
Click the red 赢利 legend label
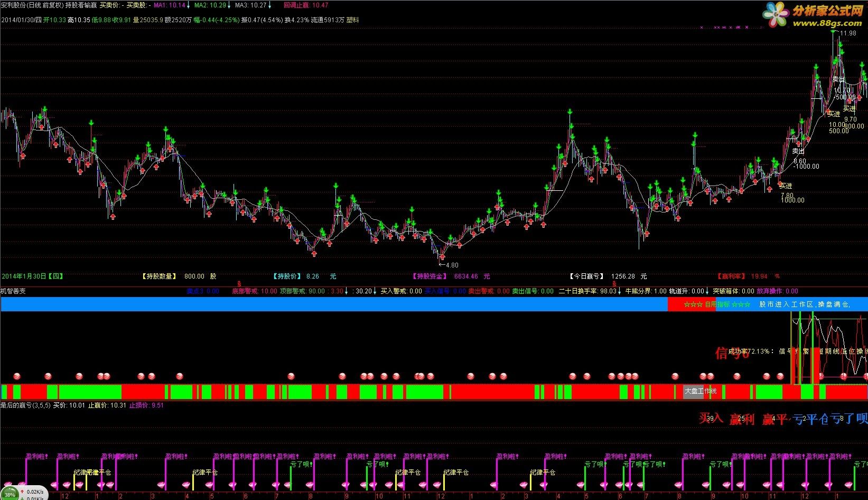742,419
